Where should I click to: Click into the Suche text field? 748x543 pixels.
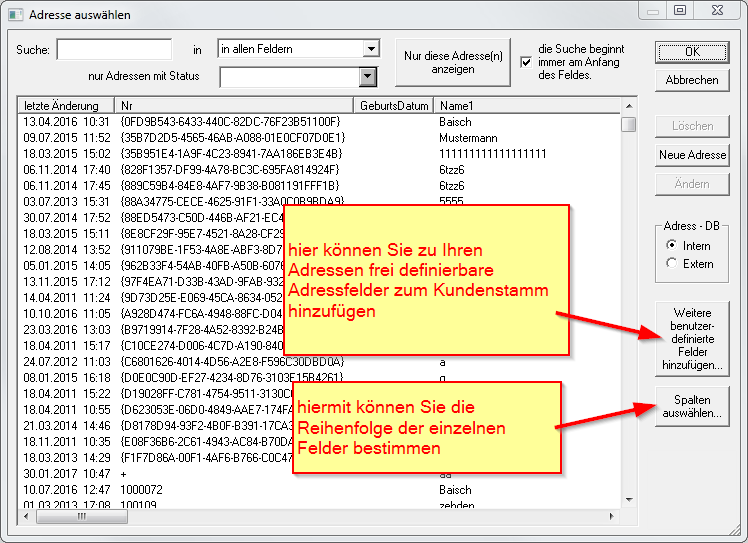pos(114,49)
